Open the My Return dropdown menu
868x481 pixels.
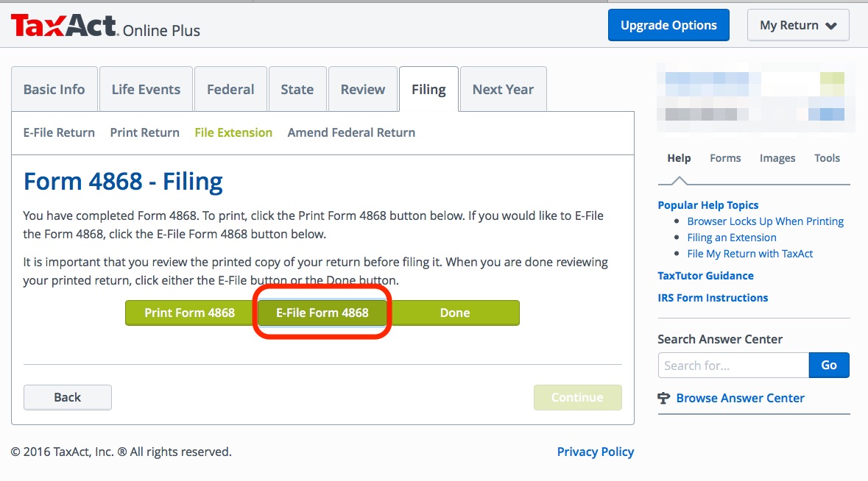[798, 25]
